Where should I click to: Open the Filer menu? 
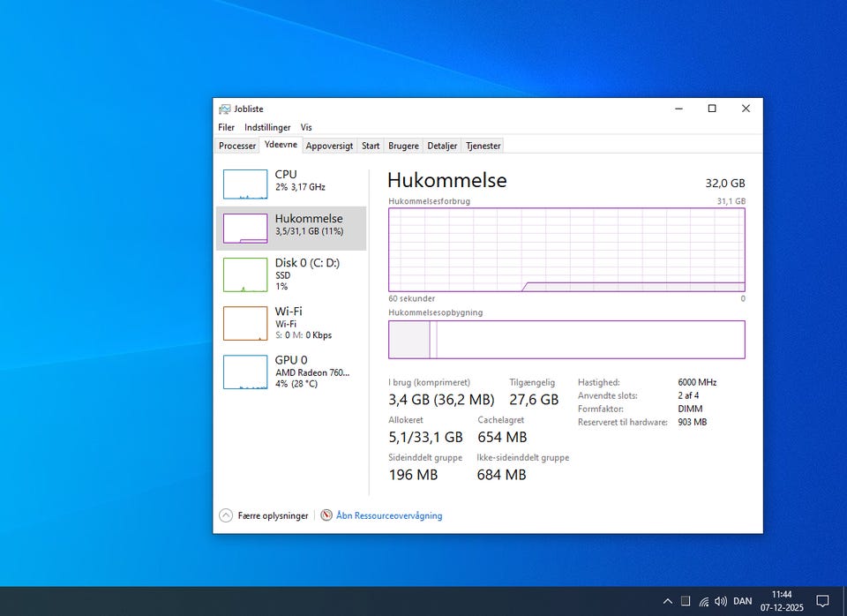227,127
